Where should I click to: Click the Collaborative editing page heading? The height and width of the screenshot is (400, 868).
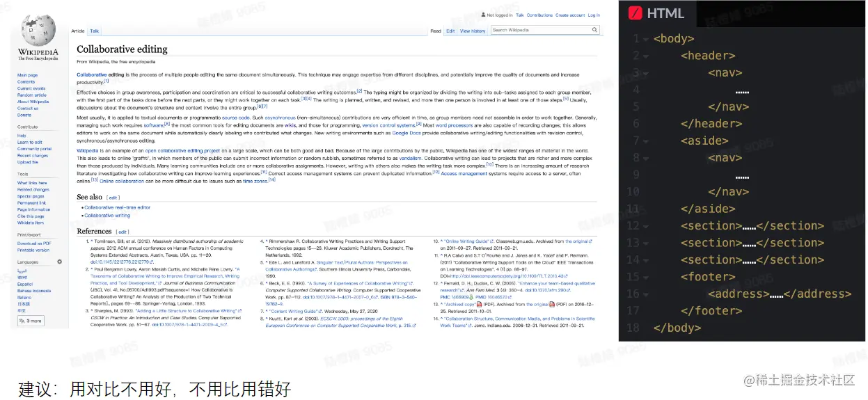pos(122,49)
